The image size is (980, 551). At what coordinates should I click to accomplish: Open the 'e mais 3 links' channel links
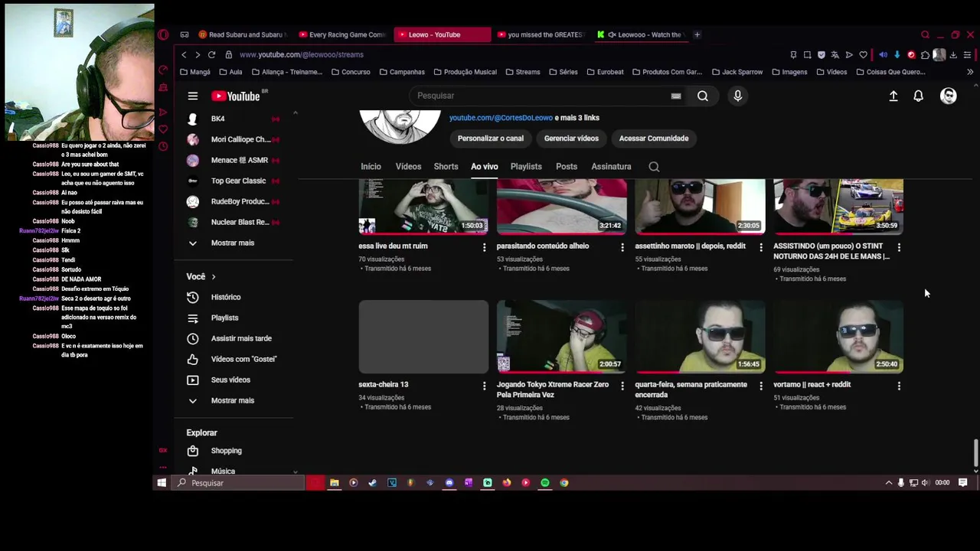coord(577,118)
